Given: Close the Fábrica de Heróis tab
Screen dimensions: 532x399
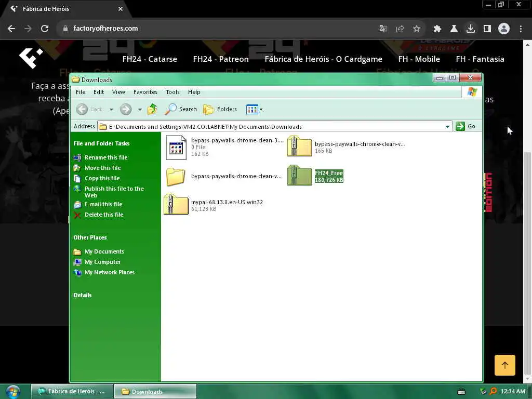Looking at the screenshot, I should coord(121,9).
